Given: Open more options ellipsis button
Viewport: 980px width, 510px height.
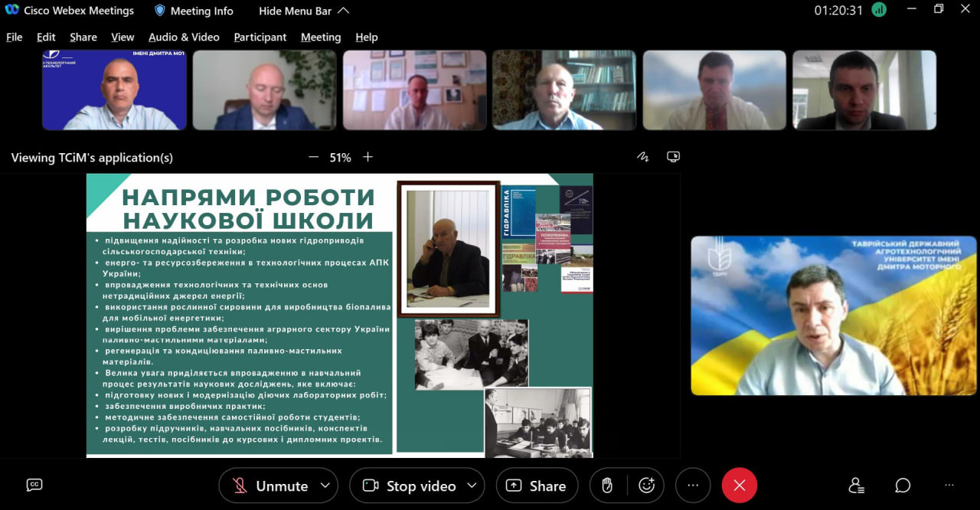Looking at the screenshot, I should 693,485.
